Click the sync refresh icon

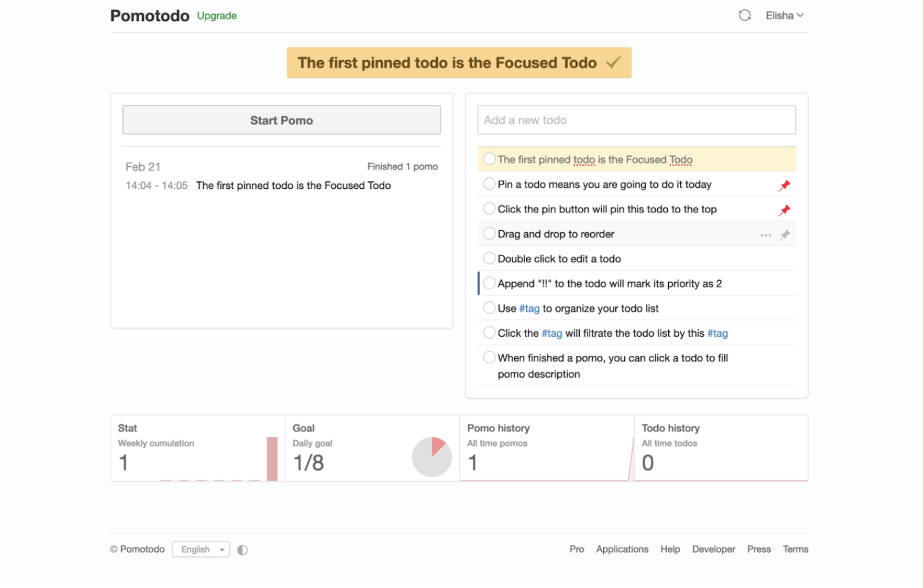coord(745,16)
